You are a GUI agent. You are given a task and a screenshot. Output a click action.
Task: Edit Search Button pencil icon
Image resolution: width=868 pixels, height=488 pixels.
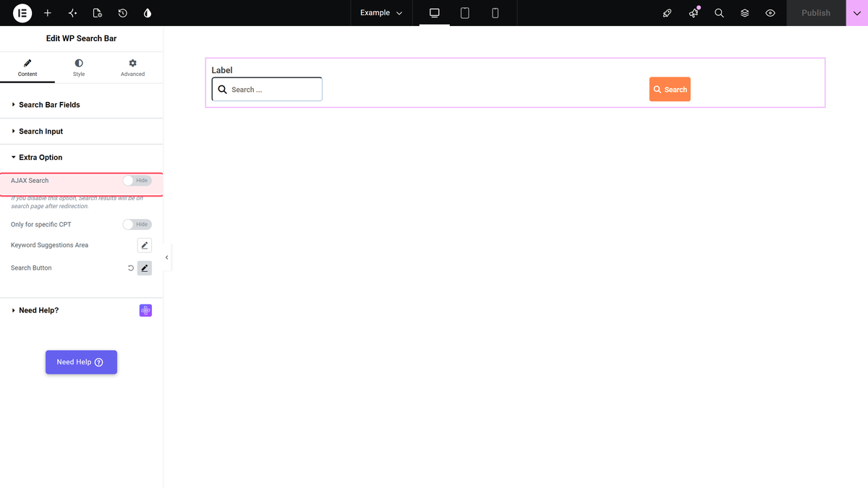(145, 268)
